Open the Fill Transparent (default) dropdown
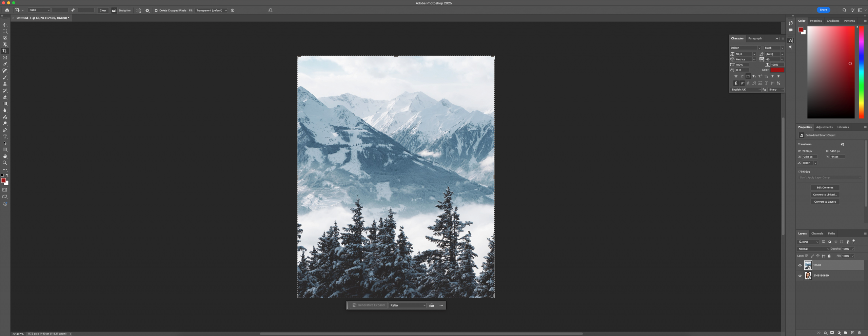The image size is (868, 336). pyautogui.click(x=211, y=11)
